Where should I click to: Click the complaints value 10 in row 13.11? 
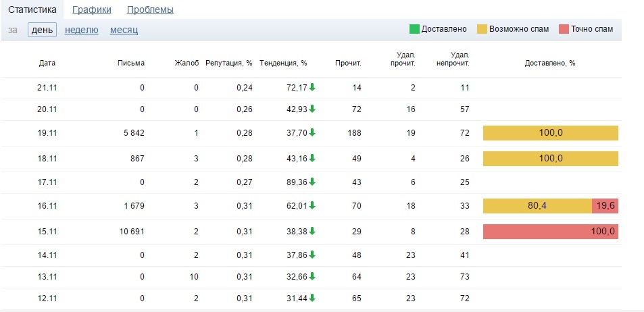coord(194,277)
